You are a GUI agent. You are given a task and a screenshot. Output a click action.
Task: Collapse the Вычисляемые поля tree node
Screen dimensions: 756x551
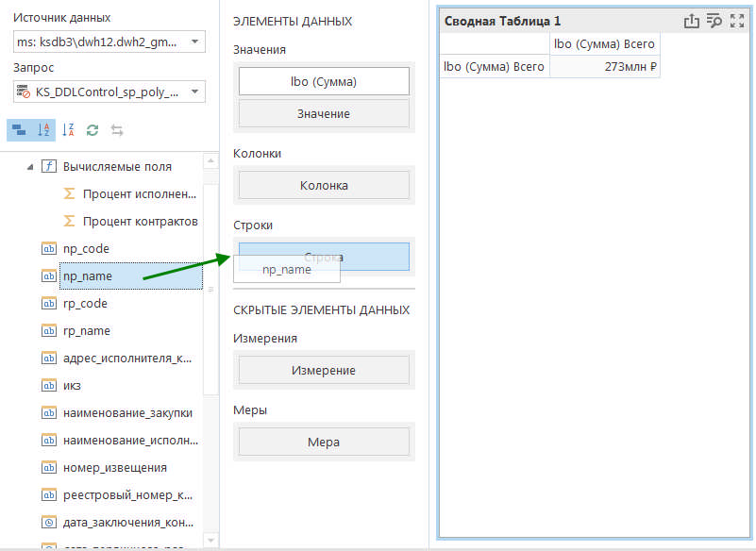click(29, 166)
